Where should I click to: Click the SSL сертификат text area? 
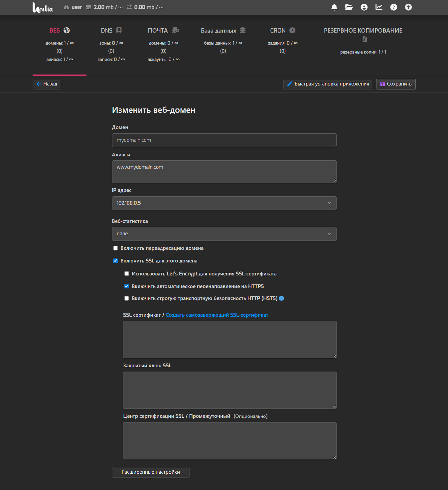230,339
